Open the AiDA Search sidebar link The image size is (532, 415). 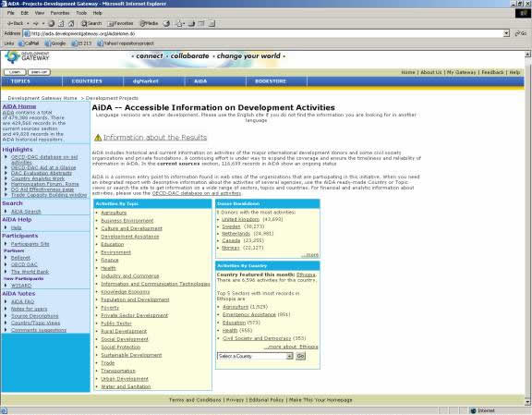click(26, 212)
